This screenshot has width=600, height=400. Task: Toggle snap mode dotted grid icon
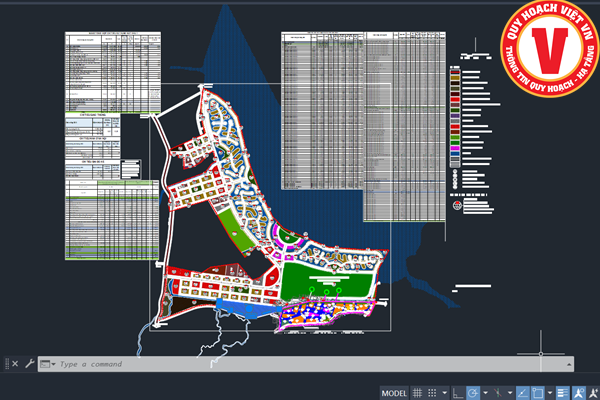coord(434,392)
